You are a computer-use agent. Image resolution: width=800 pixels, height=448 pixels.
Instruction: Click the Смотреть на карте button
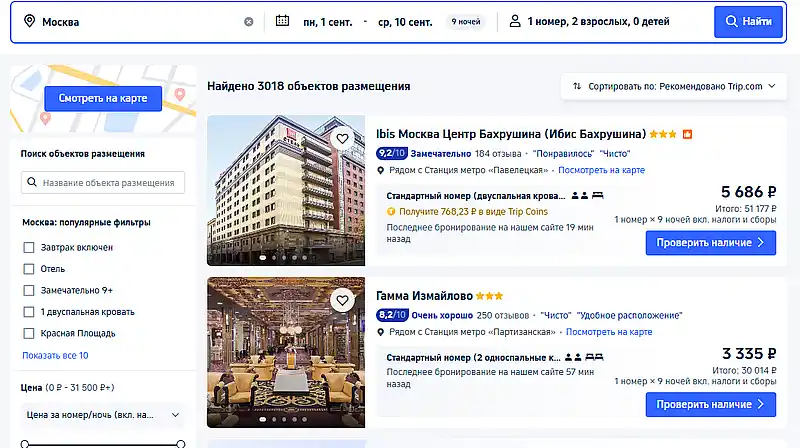click(x=103, y=98)
